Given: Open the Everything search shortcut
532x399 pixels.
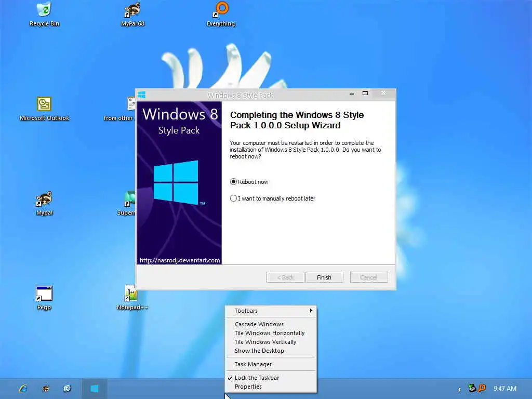Looking at the screenshot, I should pos(221,14).
